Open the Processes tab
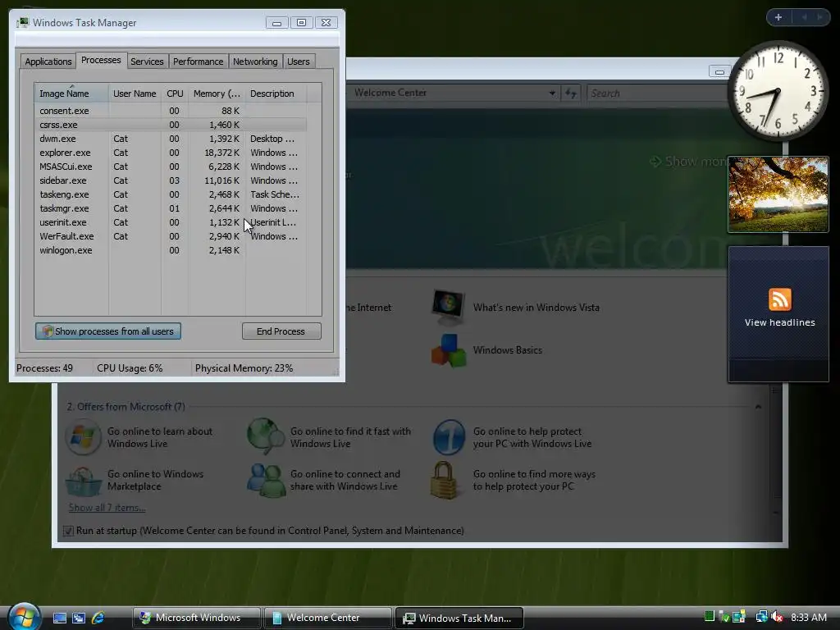This screenshot has height=630, width=840. [x=101, y=60]
